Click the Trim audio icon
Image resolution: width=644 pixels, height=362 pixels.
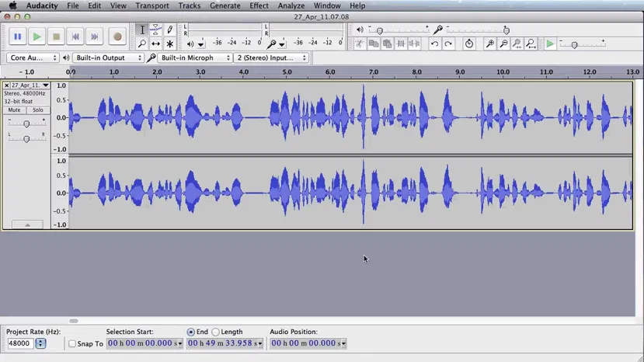[x=401, y=44]
